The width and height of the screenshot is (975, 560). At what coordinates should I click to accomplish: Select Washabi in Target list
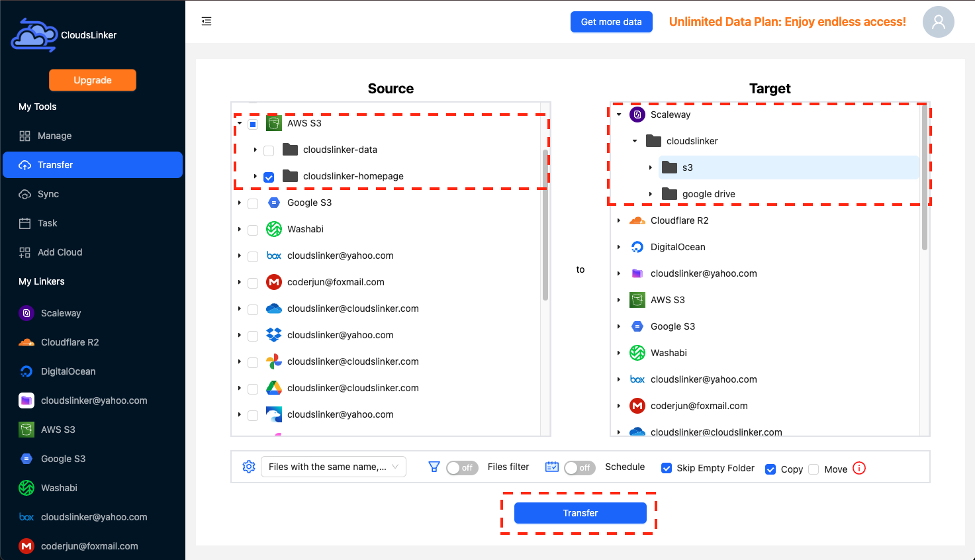[x=669, y=353]
